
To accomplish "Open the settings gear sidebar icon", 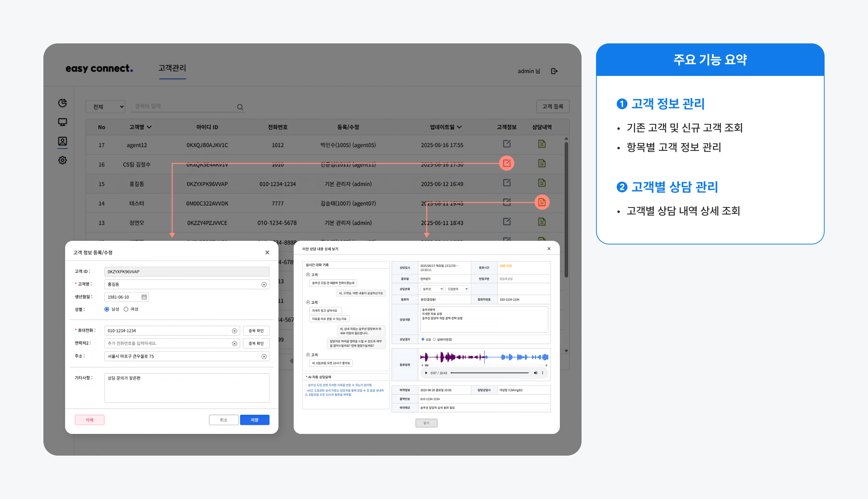I will point(63,160).
